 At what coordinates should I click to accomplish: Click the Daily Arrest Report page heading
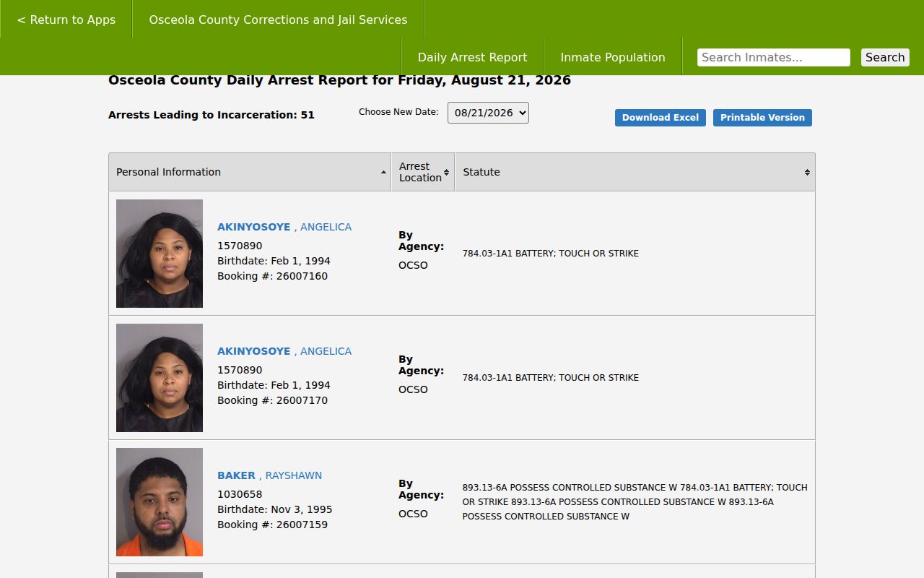[339, 80]
